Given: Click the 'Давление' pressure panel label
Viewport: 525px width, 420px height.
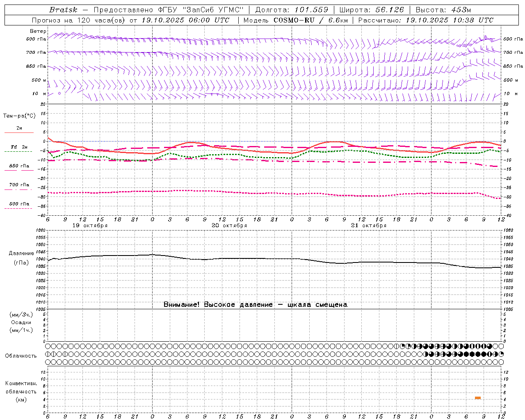Looking at the screenshot, I should [21, 253].
